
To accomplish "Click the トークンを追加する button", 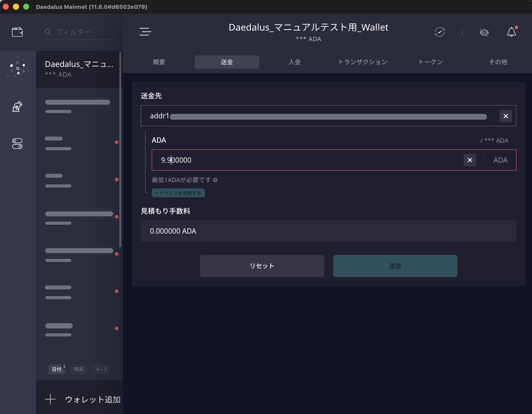I will coord(178,193).
